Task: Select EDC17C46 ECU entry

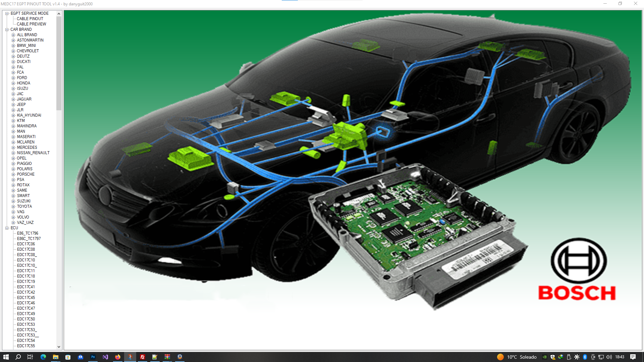Action: 26,303
